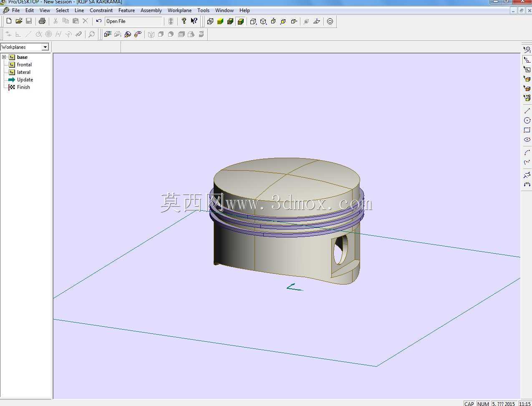The width and height of the screenshot is (532, 406).
Task: Click the right side view cube icon
Action: (294, 21)
